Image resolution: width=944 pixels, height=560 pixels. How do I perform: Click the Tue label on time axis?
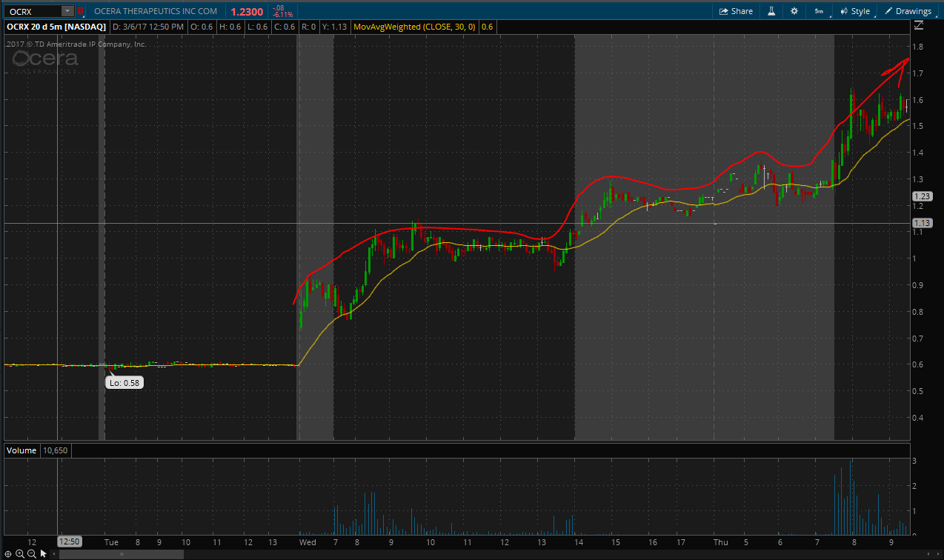(x=111, y=542)
